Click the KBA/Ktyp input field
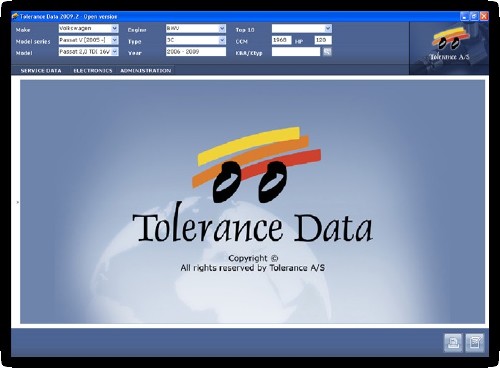The height and width of the screenshot is (368, 500). click(x=296, y=52)
